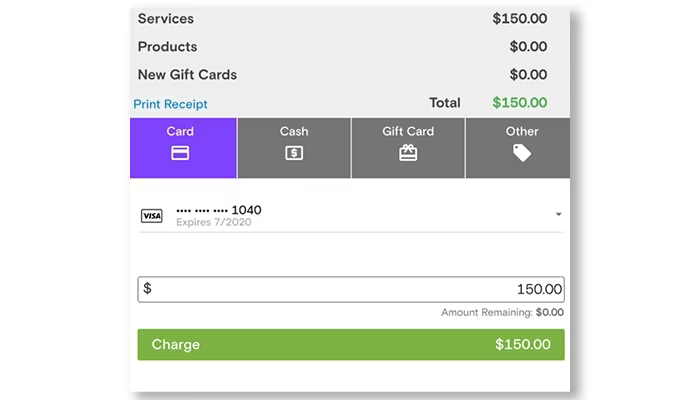Click the Print Receipt link
The height and width of the screenshot is (400, 700).
point(170,104)
